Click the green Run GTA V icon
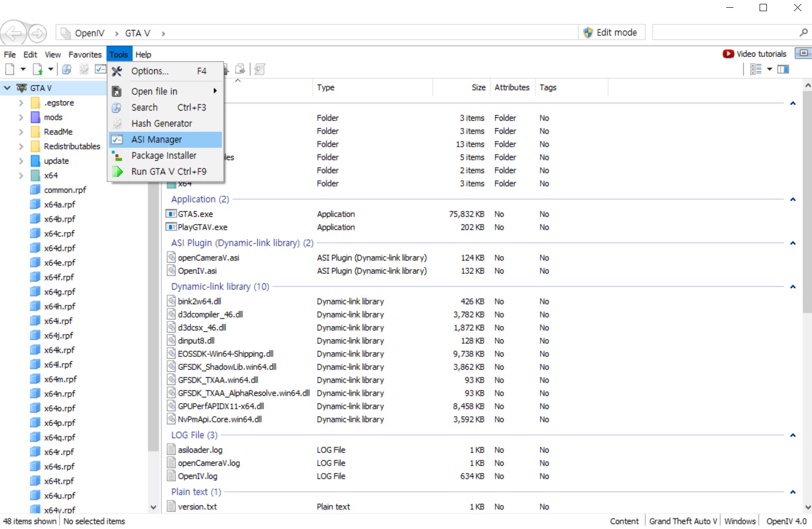The width and height of the screenshot is (812, 529). click(117, 171)
